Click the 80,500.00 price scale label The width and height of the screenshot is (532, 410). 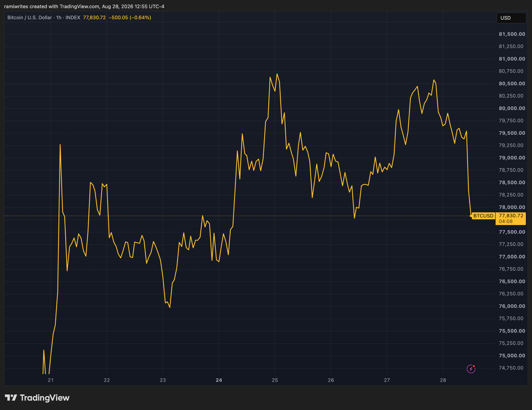[x=512, y=84]
